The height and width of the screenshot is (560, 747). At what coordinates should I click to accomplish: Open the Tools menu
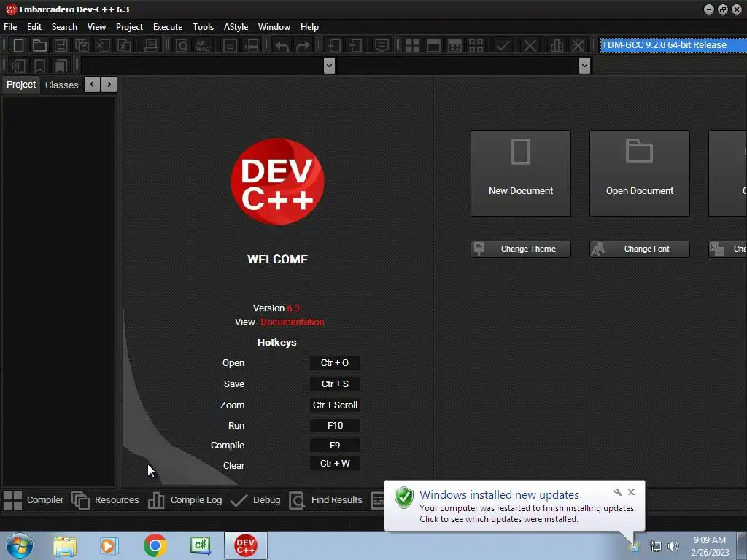tap(203, 27)
